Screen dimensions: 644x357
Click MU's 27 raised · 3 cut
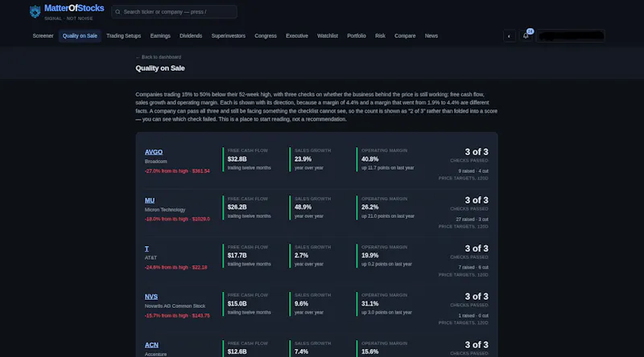pyautogui.click(x=472, y=220)
